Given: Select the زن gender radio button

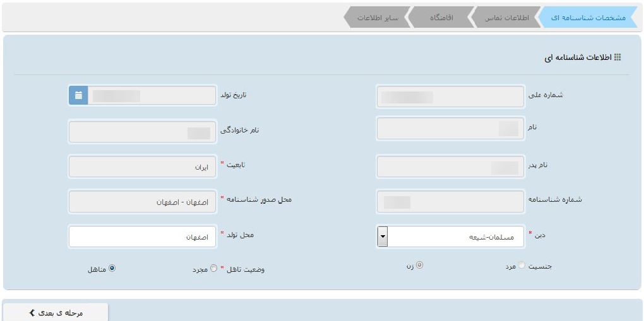Looking at the screenshot, I should [x=420, y=265].
